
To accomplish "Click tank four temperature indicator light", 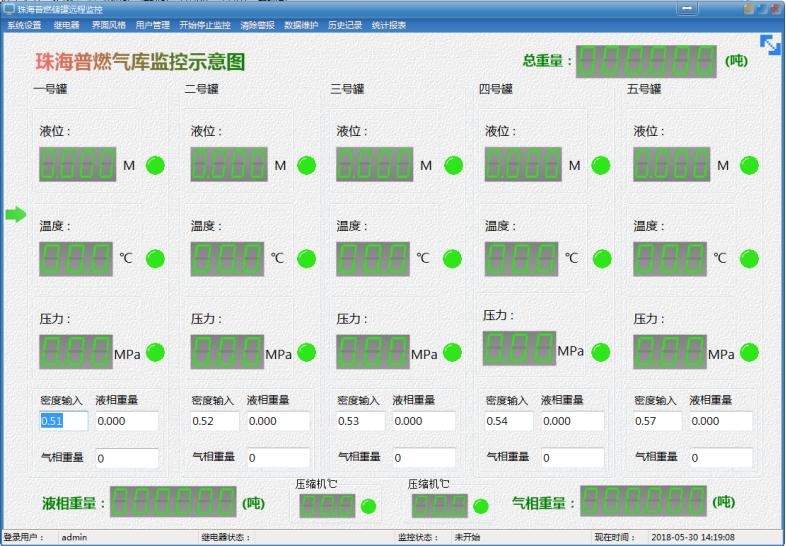I will click(x=602, y=259).
